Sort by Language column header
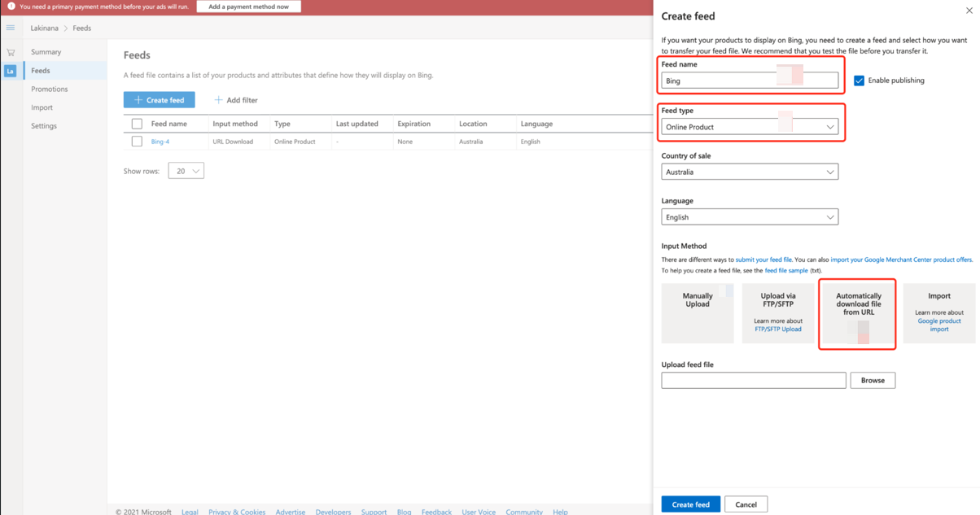This screenshot has width=980, height=515. coord(536,124)
